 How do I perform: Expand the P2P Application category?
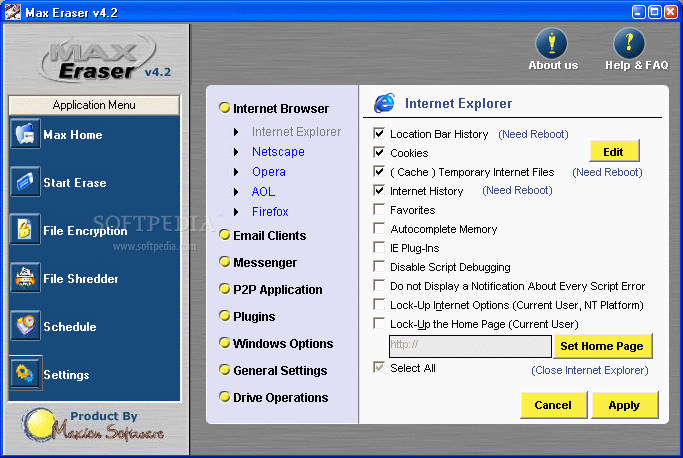pos(278,289)
